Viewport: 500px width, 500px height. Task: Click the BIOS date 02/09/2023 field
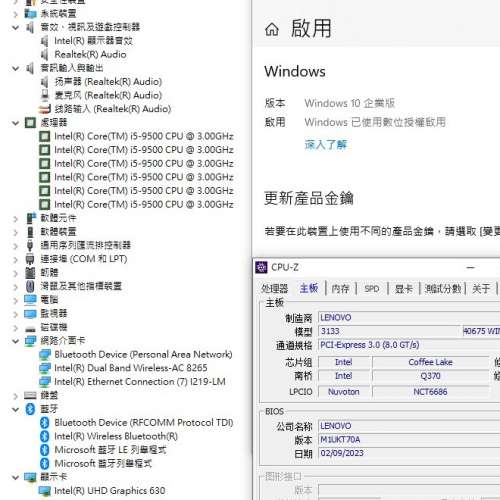[x=409, y=453]
